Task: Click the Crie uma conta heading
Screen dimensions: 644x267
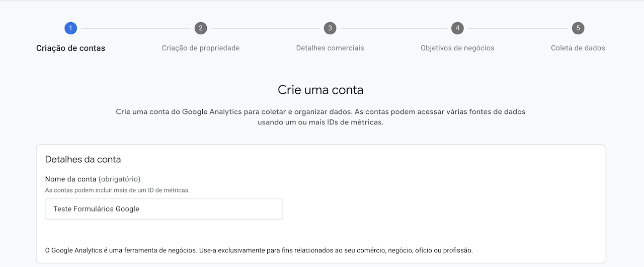Action: click(x=320, y=90)
